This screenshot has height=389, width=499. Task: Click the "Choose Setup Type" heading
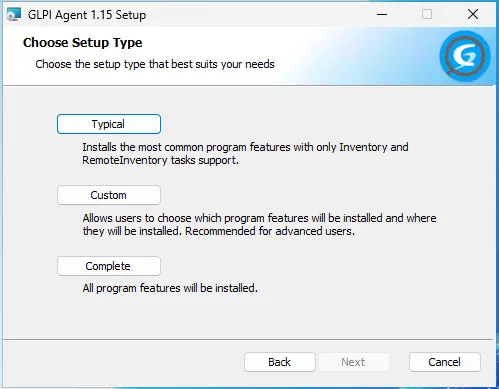click(x=82, y=43)
